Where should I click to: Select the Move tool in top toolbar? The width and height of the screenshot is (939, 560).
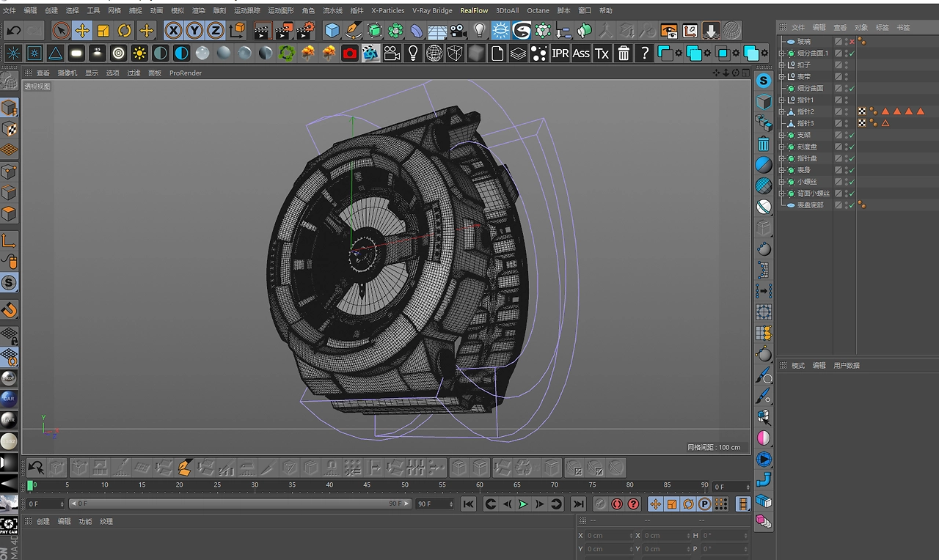click(82, 30)
